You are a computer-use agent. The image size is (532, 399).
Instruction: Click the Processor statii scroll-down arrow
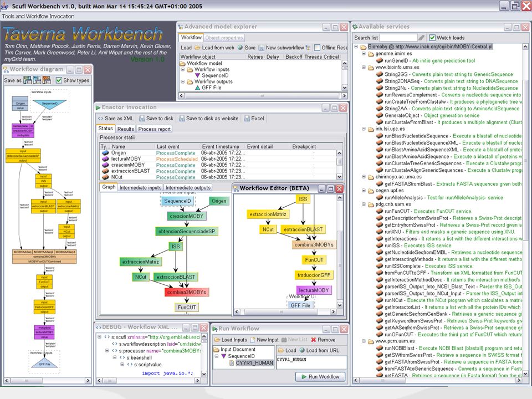click(x=339, y=177)
